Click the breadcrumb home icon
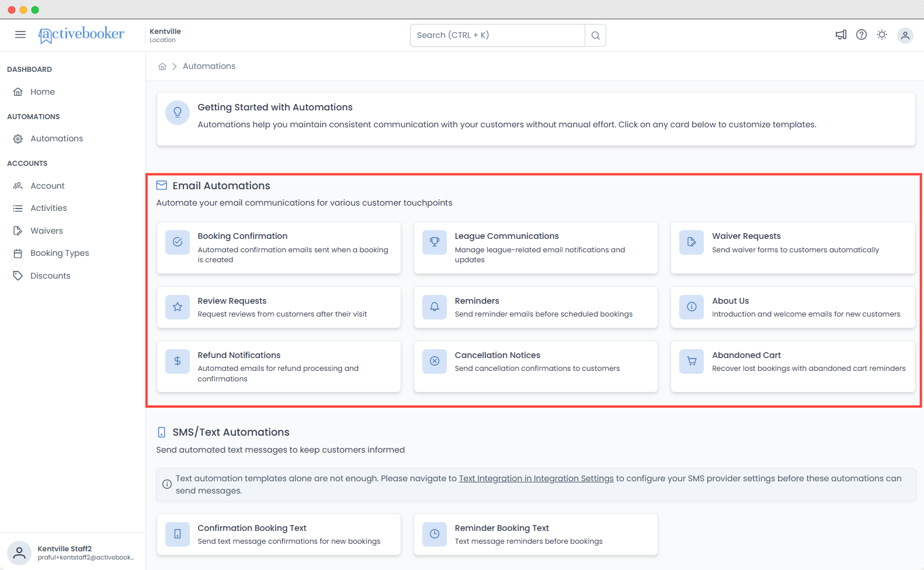Screen dimensions: 924x570 tap(162, 67)
